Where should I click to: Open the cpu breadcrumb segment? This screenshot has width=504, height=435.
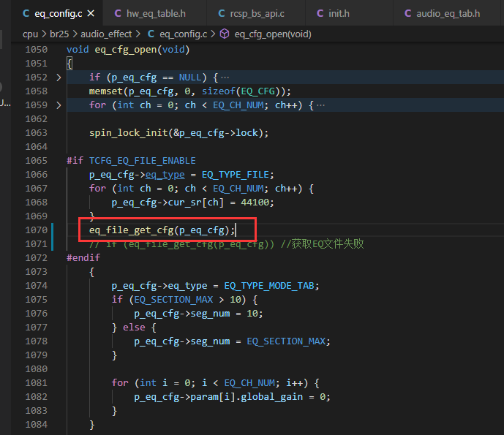30,34
